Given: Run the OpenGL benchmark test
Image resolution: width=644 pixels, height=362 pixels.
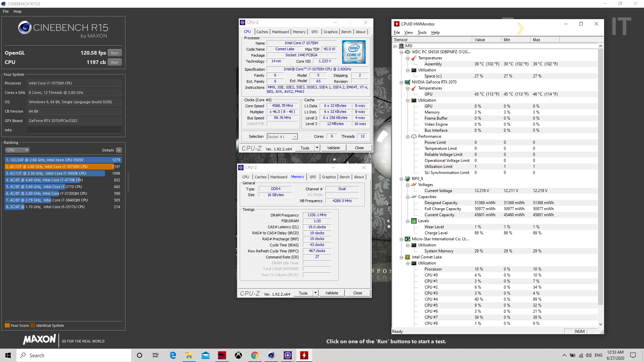Looking at the screenshot, I should (114, 53).
